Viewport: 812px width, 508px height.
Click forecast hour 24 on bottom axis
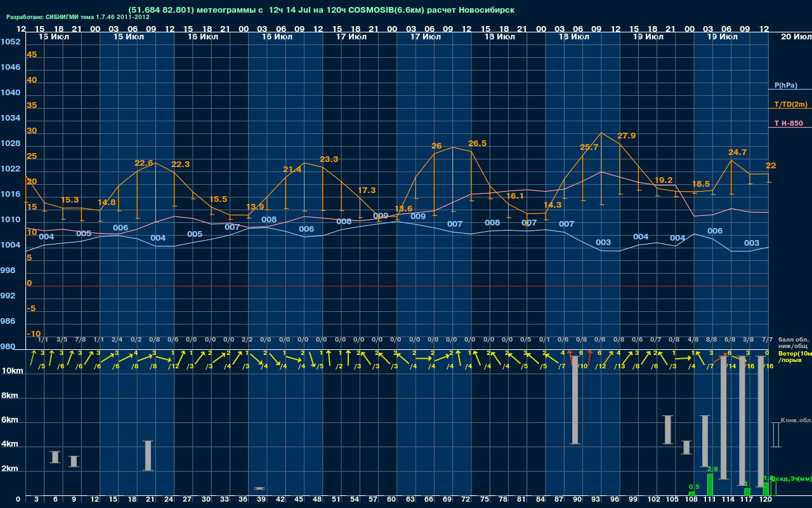(x=169, y=500)
